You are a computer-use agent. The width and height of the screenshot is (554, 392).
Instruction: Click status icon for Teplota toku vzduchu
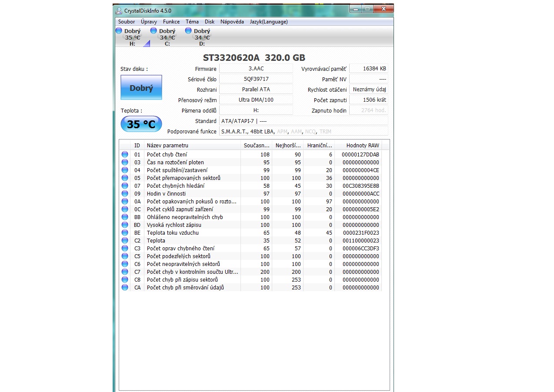[125, 233]
